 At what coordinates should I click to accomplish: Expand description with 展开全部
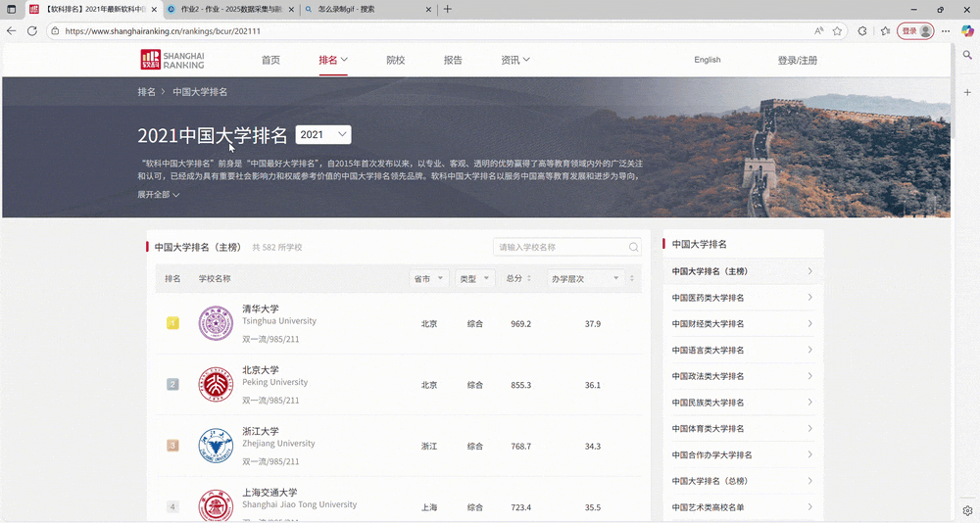pyautogui.click(x=159, y=194)
